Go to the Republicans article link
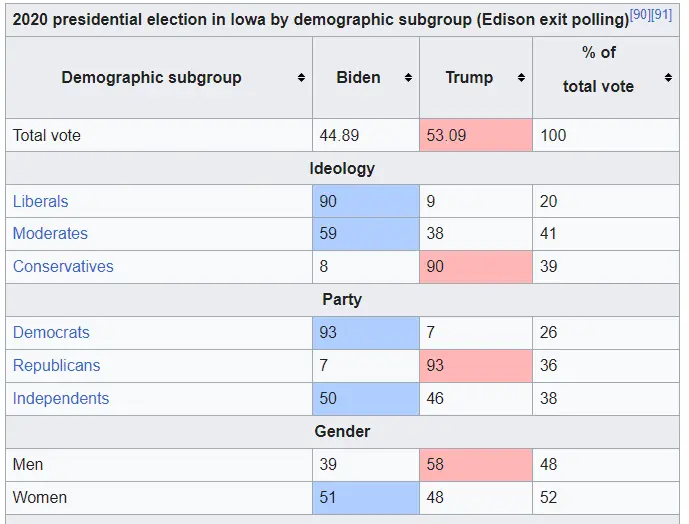689x524 pixels. (x=56, y=365)
